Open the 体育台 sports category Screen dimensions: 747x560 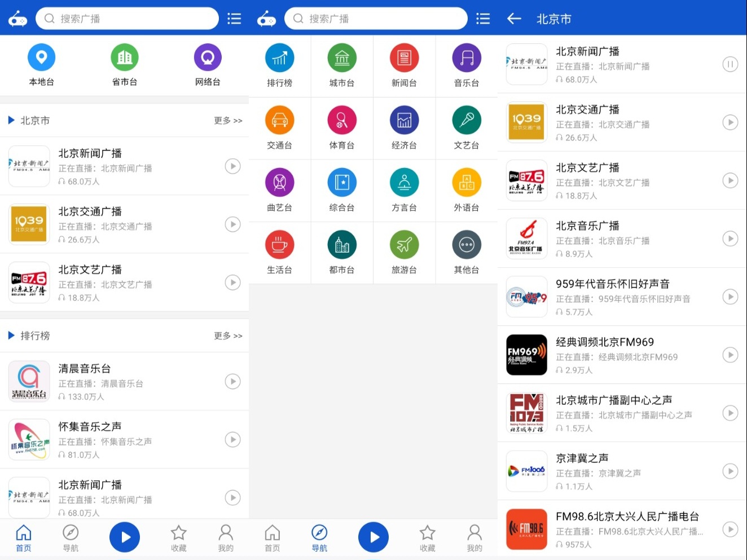coord(342,128)
